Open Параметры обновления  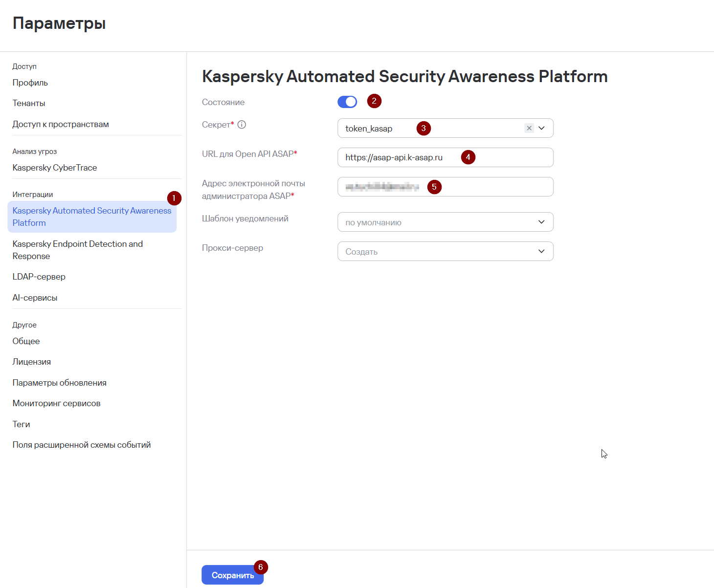pos(60,383)
